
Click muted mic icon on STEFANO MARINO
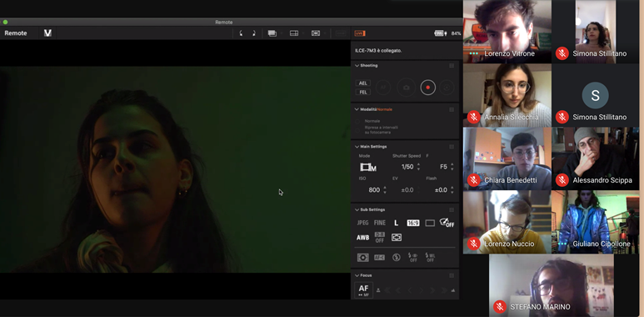[x=499, y=307]
